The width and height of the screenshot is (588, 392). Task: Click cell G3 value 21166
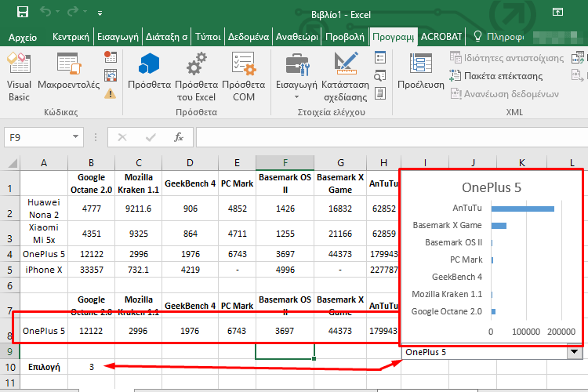(340, 234)
